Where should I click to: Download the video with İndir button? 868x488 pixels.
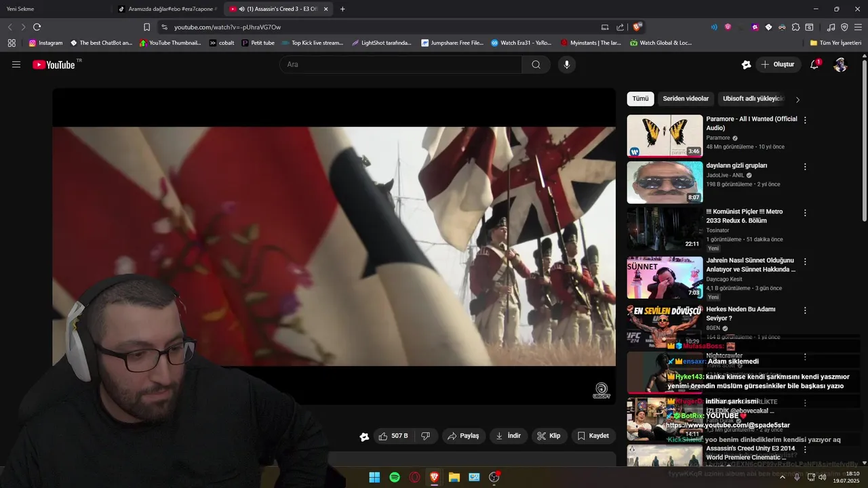pos(509,436)
